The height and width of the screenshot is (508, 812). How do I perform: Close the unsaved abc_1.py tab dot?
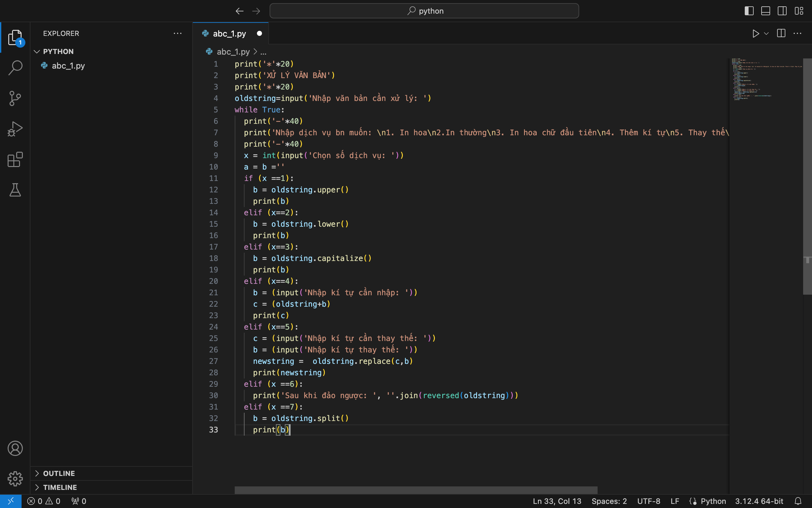click(x=259, y=34)
